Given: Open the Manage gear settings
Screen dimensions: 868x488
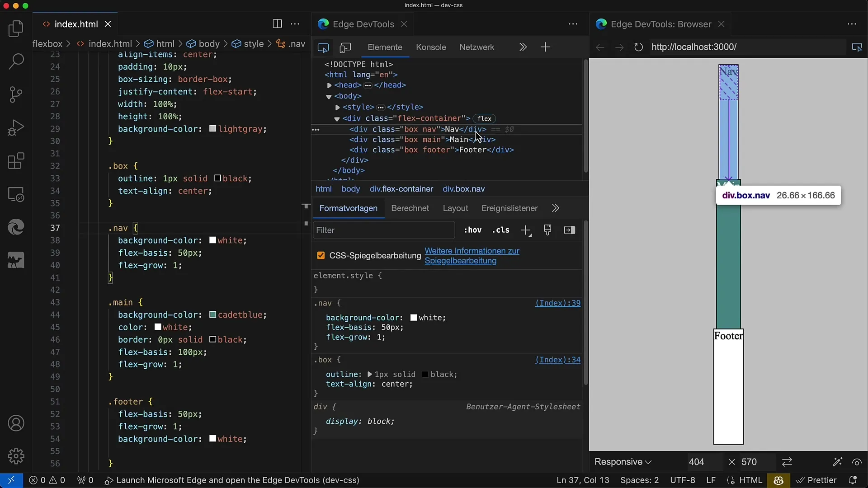Looking at the screenshot, I should pos(16,456).
